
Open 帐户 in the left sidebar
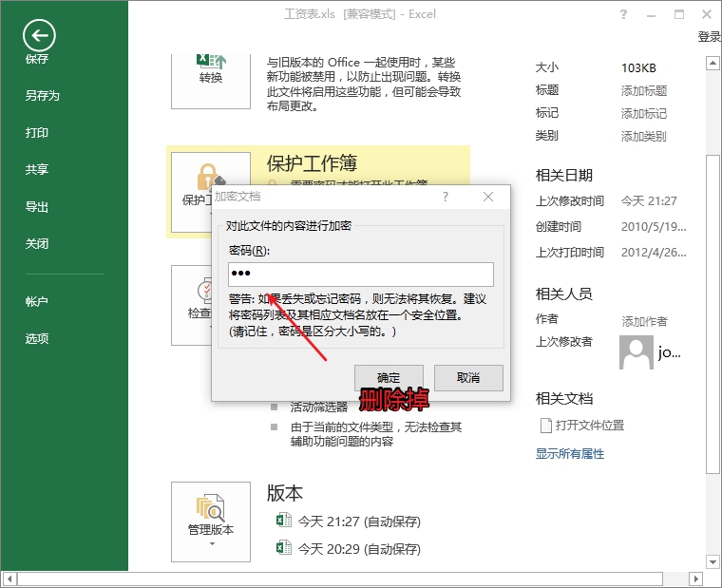tap(37, 301)
